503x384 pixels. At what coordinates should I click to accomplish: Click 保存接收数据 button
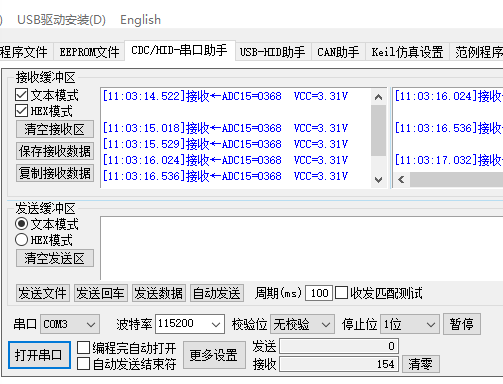click(x=55, y=151)
